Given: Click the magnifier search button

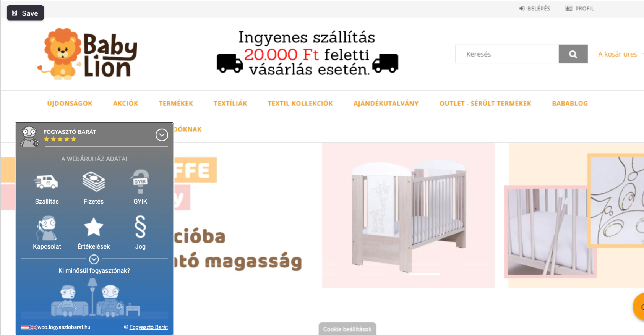Looking at the screenshot, I should [573, 54].
